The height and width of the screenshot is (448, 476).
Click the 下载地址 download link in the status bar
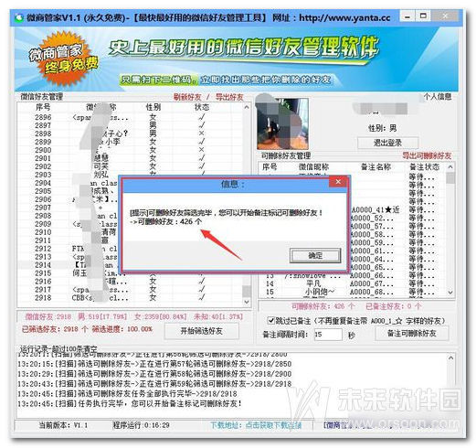click(x=256, y=425)
